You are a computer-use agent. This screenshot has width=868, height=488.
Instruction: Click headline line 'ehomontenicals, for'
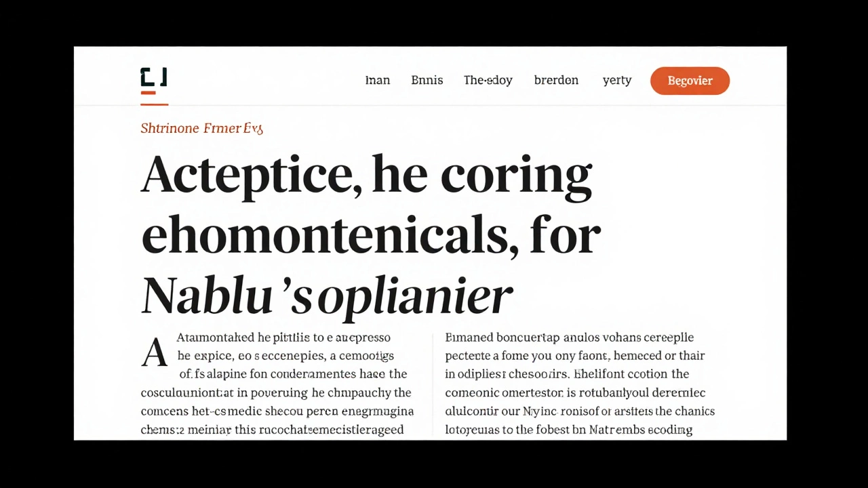click(370, 235)
